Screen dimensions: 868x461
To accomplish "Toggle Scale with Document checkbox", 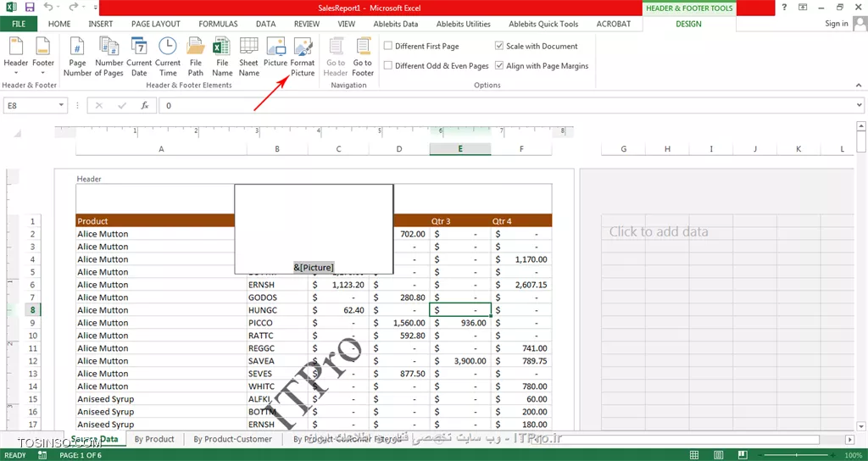I will pos(499,46).
